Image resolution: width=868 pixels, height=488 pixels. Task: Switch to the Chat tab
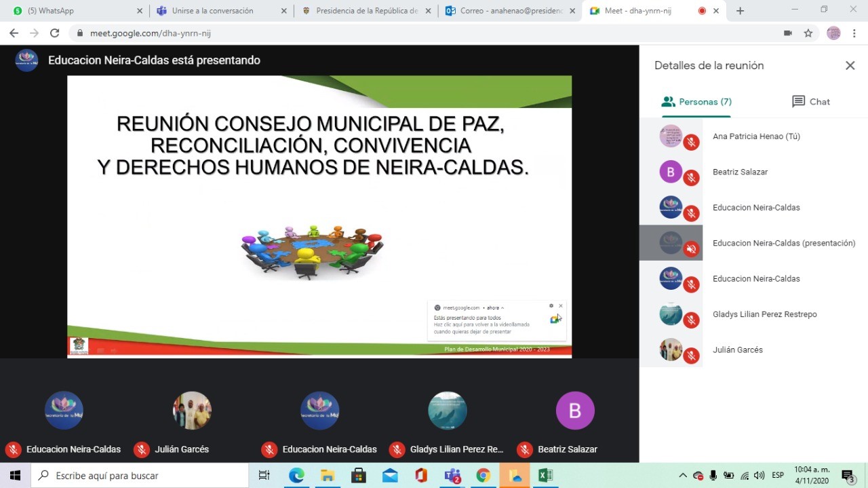click(x=810, y=102)
